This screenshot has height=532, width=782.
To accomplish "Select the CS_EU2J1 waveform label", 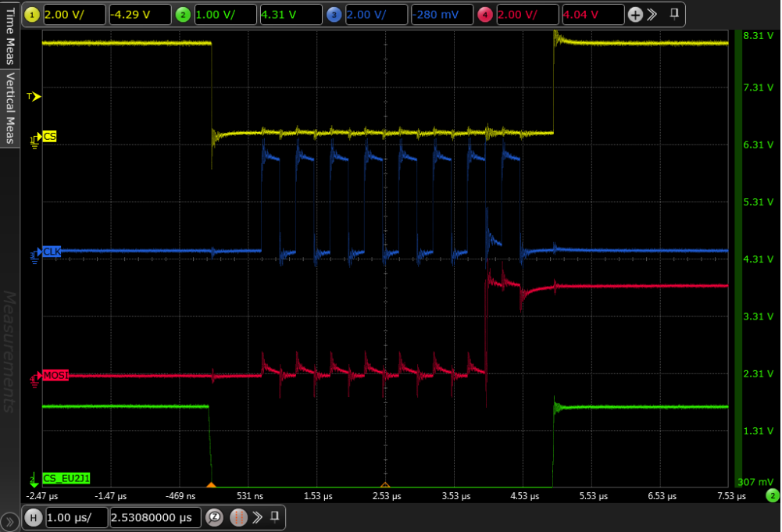I will [66, 479].
